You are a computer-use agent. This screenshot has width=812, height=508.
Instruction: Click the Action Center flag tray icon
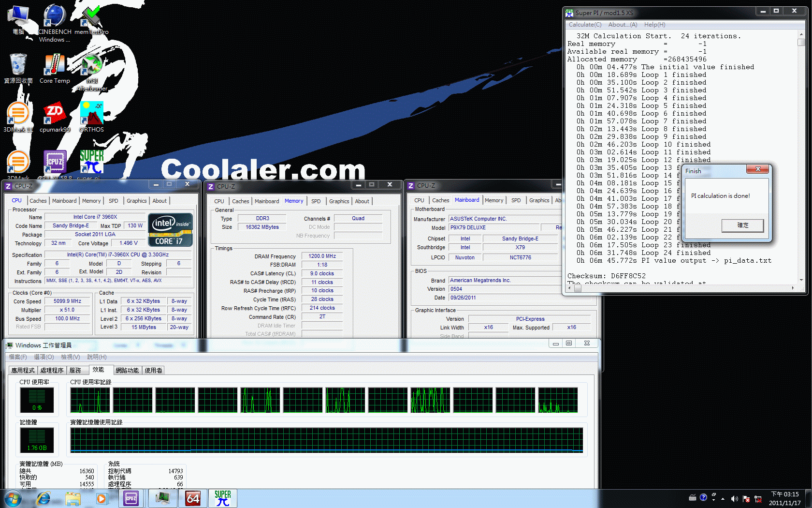746,498
